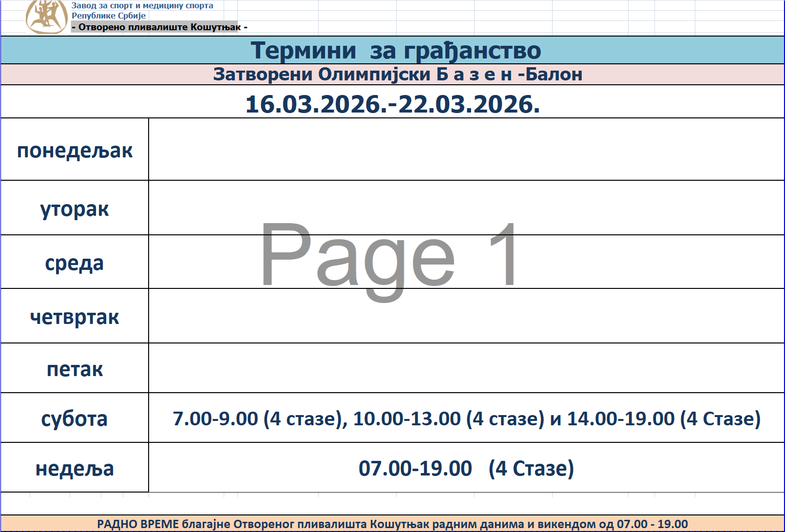The width and height of the screenshot is (785, 532).
Task: Select the date range 16.03.2026.-22.03.2026. cell
Action: click(393, 103)
